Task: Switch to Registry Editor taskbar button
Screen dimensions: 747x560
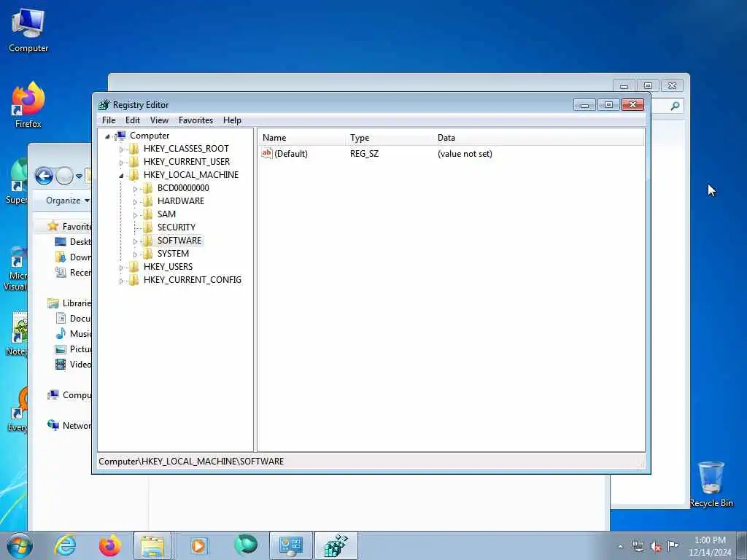Action: 336,545
